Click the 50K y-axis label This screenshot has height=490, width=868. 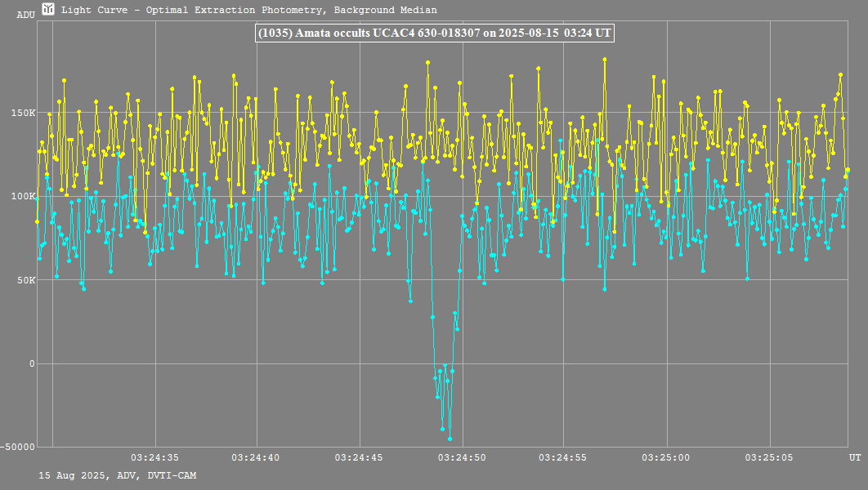(x=25, y=280)
